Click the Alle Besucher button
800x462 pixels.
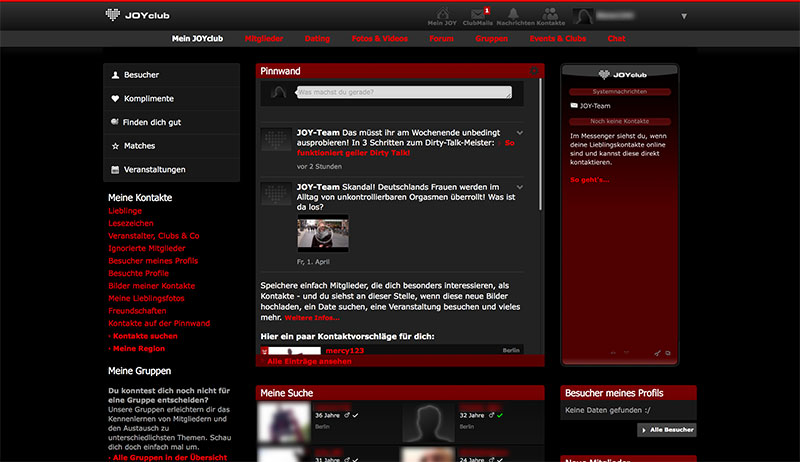pos(667,430)
